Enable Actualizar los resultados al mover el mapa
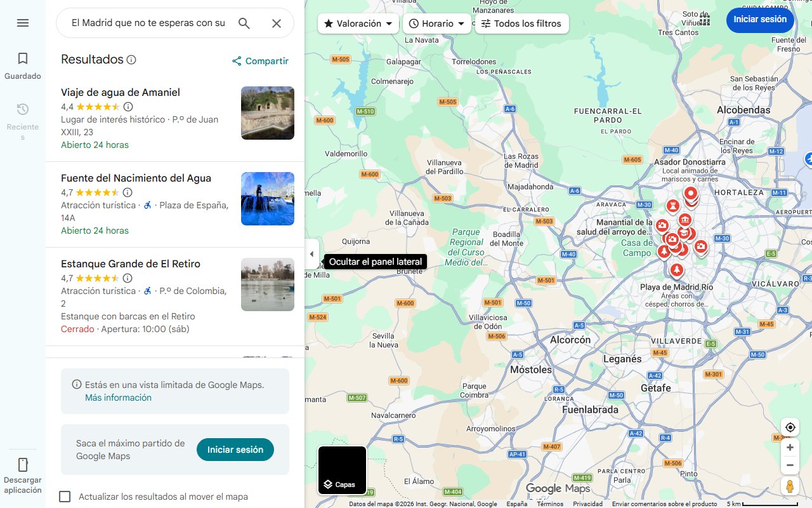The height and width of the screenshot is (508, 812). [x=65, y=497]
